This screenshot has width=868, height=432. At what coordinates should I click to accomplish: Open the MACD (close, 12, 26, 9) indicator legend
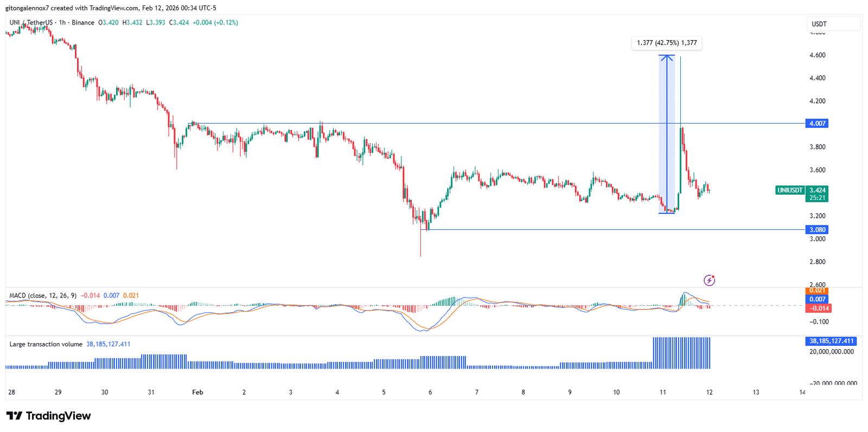[43, 295]
